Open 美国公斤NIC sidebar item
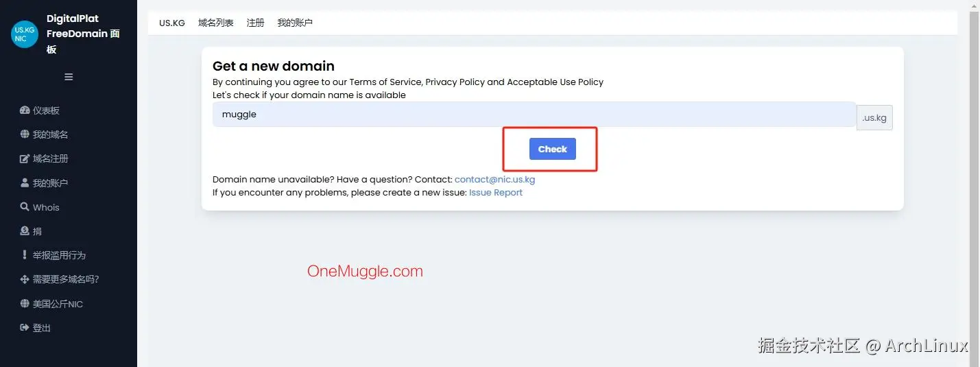Image resolution: width=980 pixels, height=367 pixels. (58, 304)
